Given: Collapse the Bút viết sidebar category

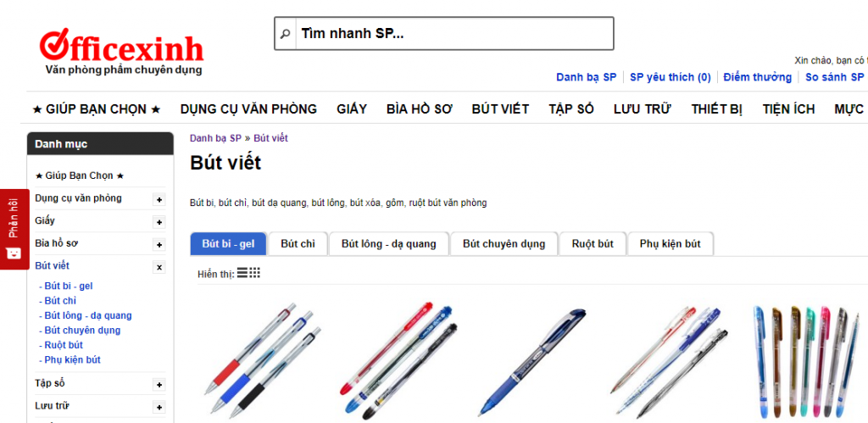Looking at the screenshot, I should click(159, 267).
